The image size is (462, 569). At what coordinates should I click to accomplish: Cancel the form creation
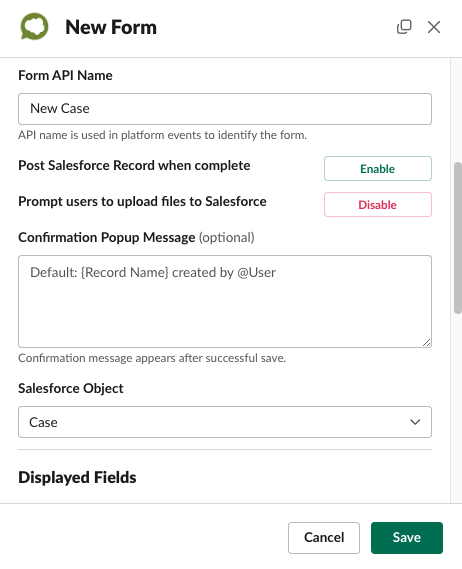324,537
